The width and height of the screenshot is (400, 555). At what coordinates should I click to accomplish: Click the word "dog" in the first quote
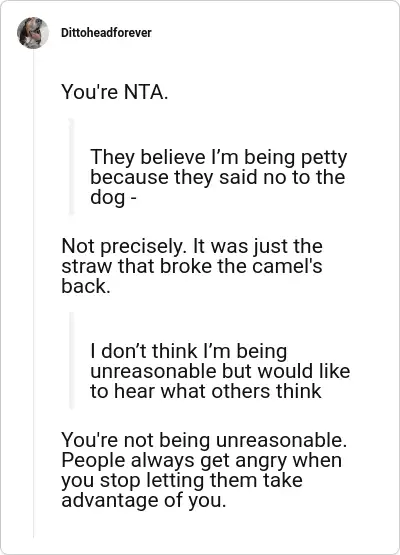108,197
